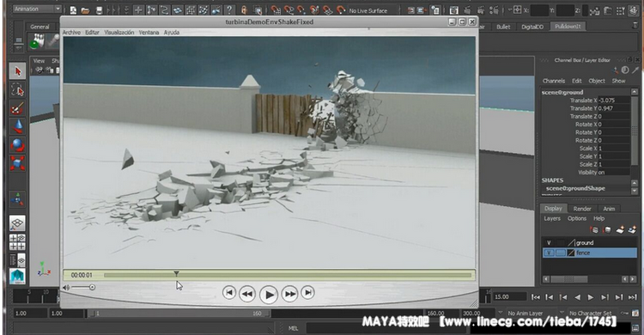Screen dimensions: 644x335
Task: Switch to the DigitalDD shelf tab
Action: [532, 27]
